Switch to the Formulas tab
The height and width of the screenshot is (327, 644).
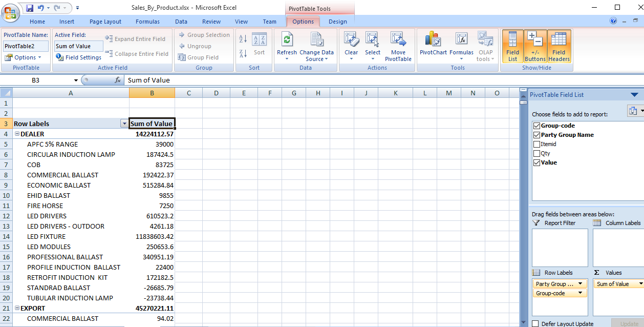(147, 22)
